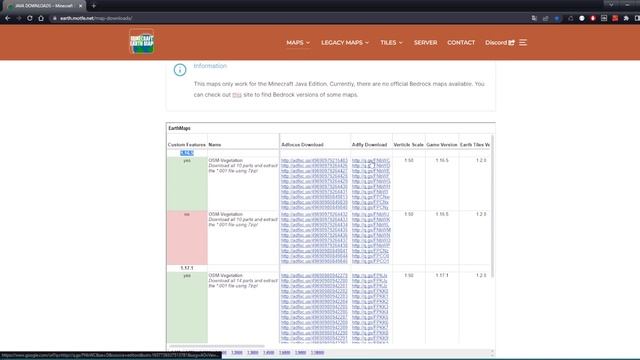The width and height of the screenshot is (640, 360).
Task: Open the CONTACT menu item
Action: [x=461, y=42]
